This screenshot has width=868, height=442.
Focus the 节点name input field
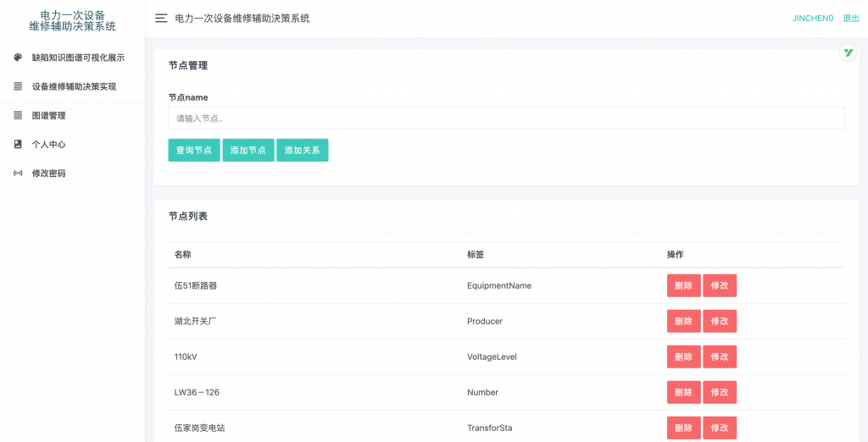506,119
